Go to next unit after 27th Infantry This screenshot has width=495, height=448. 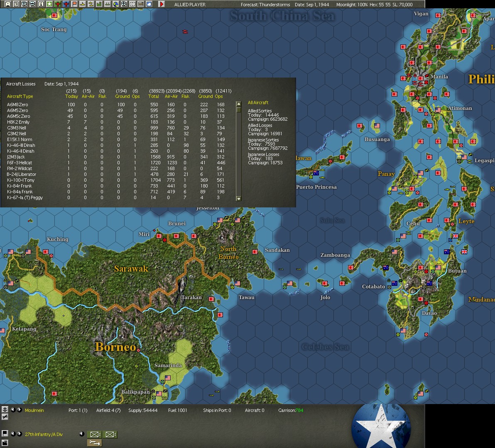(x=20, y=434)
